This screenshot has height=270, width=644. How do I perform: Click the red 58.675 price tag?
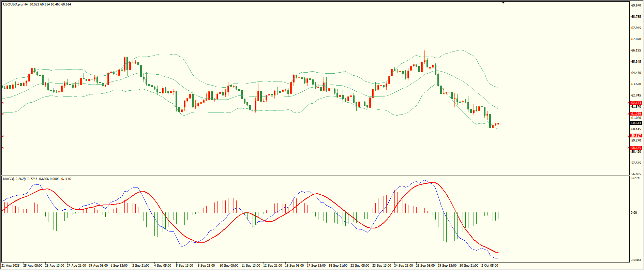click(x=636, y=148)
